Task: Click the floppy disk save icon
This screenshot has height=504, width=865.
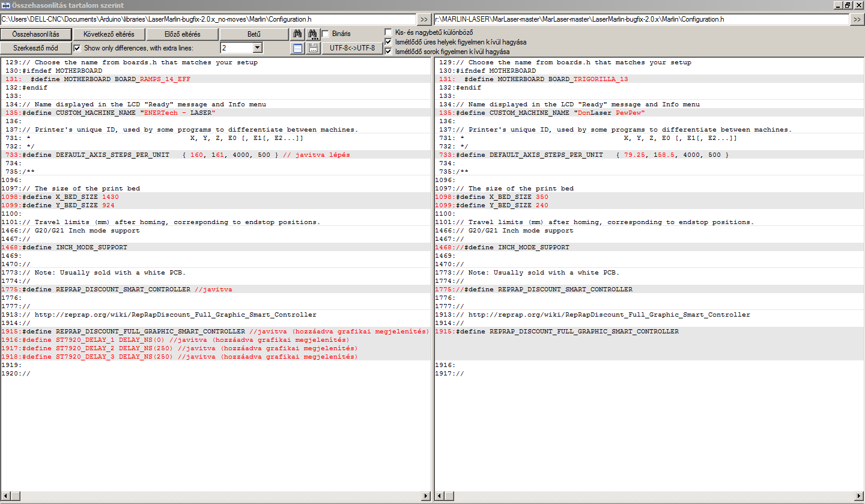Action: pyautogui.click(x=314, y=48)
